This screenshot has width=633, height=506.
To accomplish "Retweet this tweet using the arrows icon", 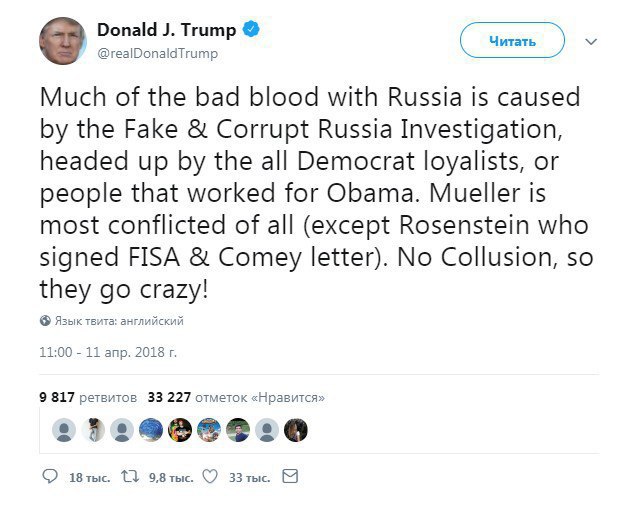I will (x=129, y=478).
